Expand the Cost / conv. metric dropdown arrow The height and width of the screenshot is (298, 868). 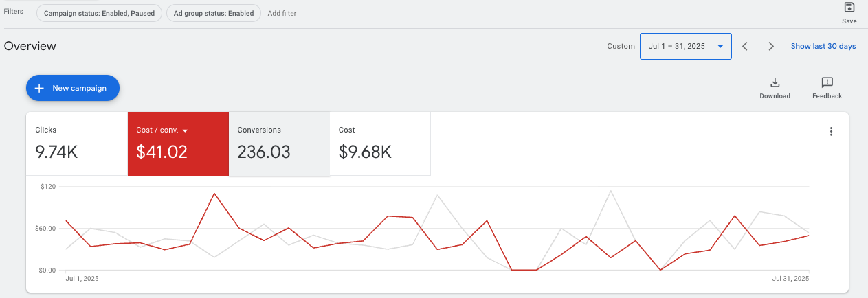(x=185, y=130)
